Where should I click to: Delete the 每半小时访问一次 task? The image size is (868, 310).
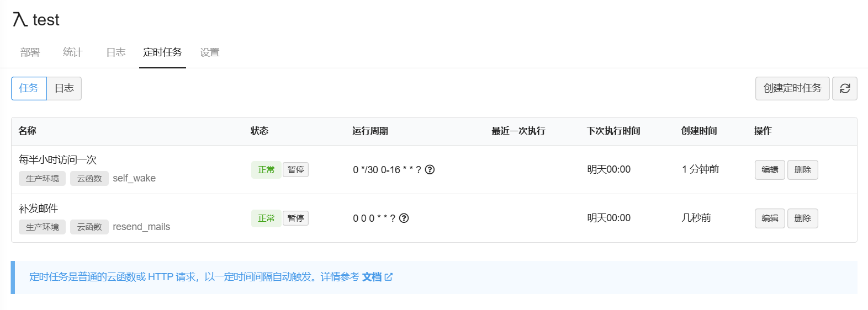coord(802,169)
